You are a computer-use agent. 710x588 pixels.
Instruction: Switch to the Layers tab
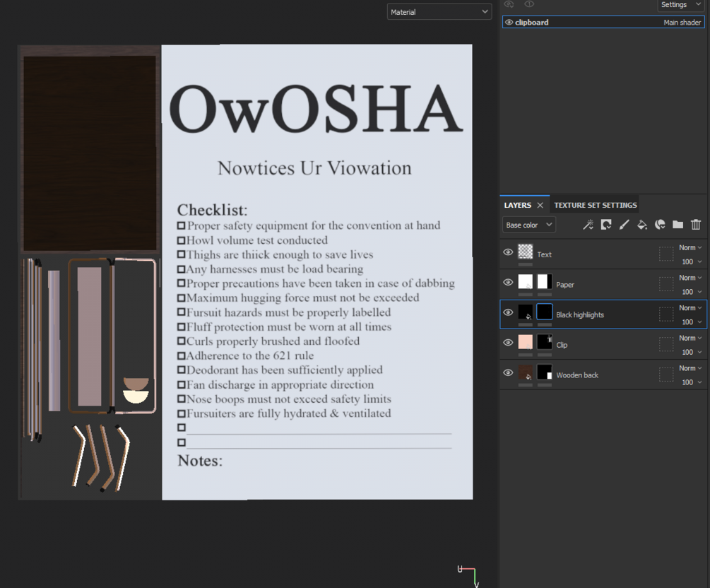[x=518, y=205]
